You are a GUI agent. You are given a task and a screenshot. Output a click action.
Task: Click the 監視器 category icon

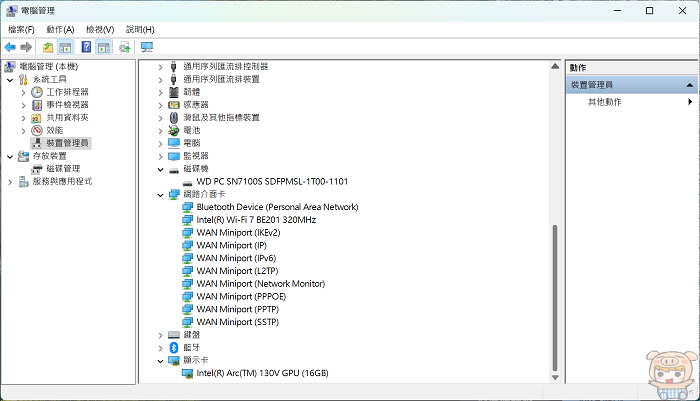[174, 156]
